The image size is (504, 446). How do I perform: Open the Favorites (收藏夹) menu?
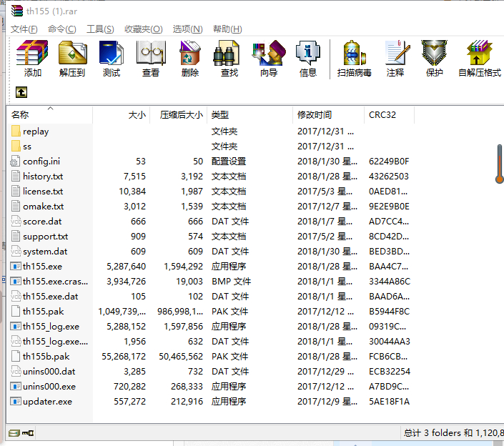pyautogui.click(x=144, y=29)
